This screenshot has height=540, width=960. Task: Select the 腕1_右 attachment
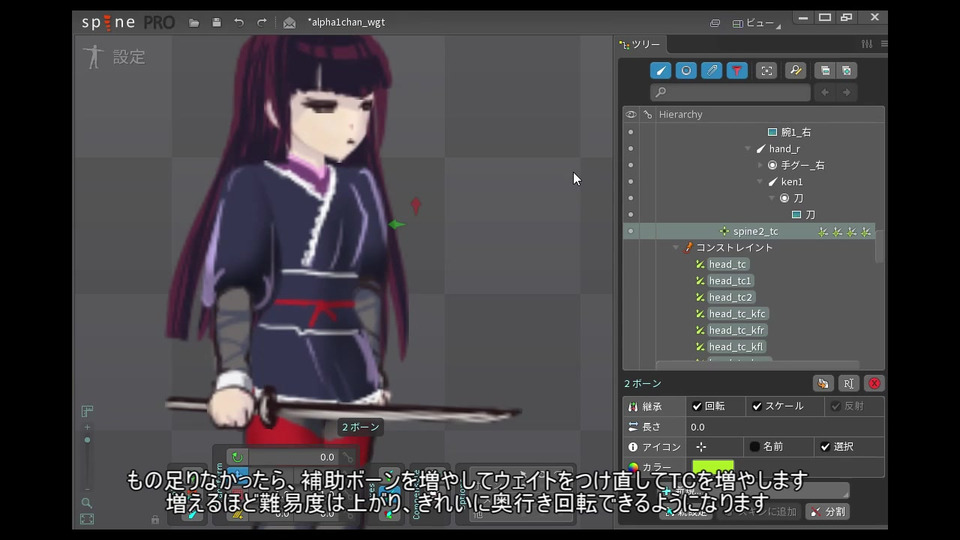coord(795,132)
